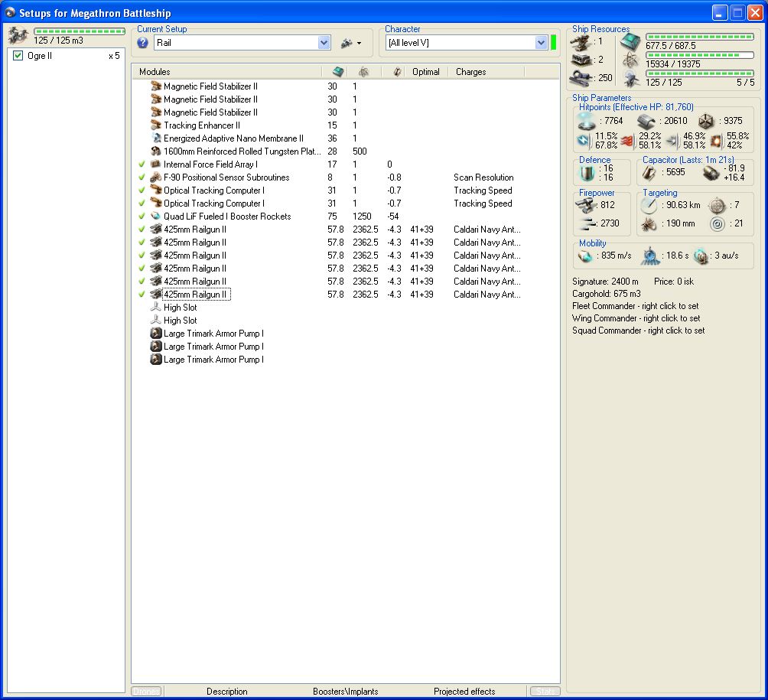Click the Signature: 2400 m text
This screenshot has height=700, width=768.
[x=605, y=282]
